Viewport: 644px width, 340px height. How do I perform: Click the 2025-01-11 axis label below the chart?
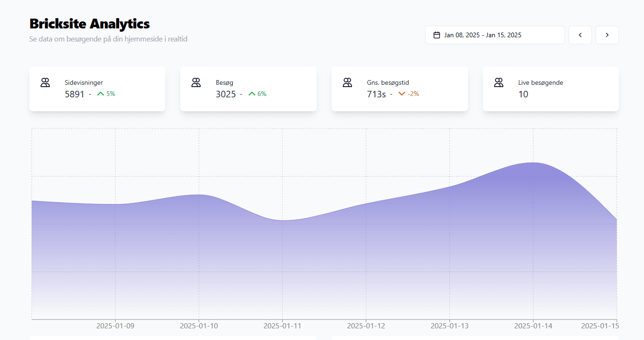tap(283, 326)
